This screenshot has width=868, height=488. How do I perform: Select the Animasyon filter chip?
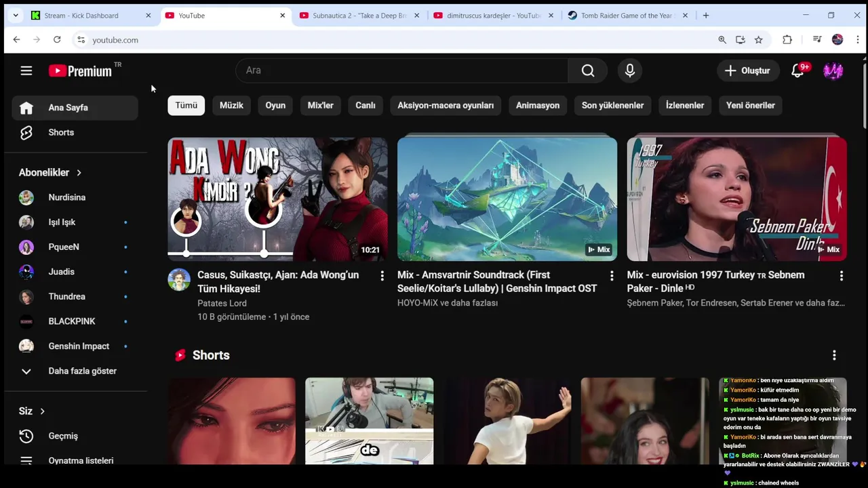coord(538,105)
